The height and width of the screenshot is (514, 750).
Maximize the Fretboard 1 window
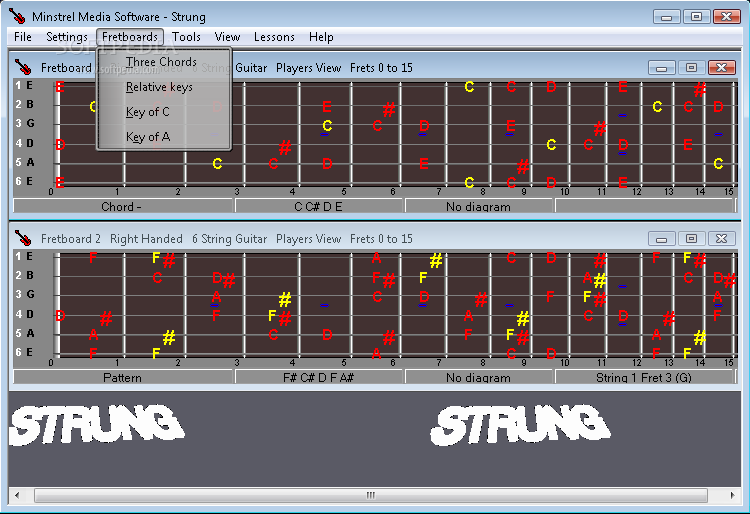click(691, 67)
